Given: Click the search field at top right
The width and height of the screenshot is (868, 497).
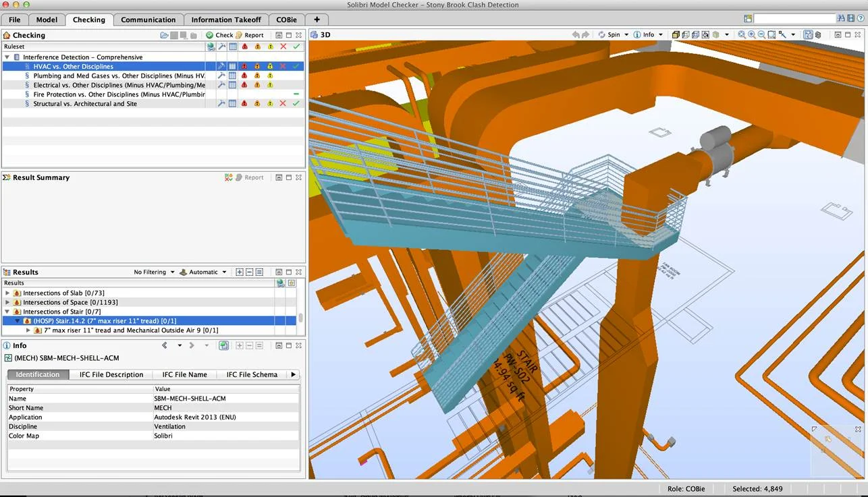Looking at the screenshot, I should tap(794, 19).
